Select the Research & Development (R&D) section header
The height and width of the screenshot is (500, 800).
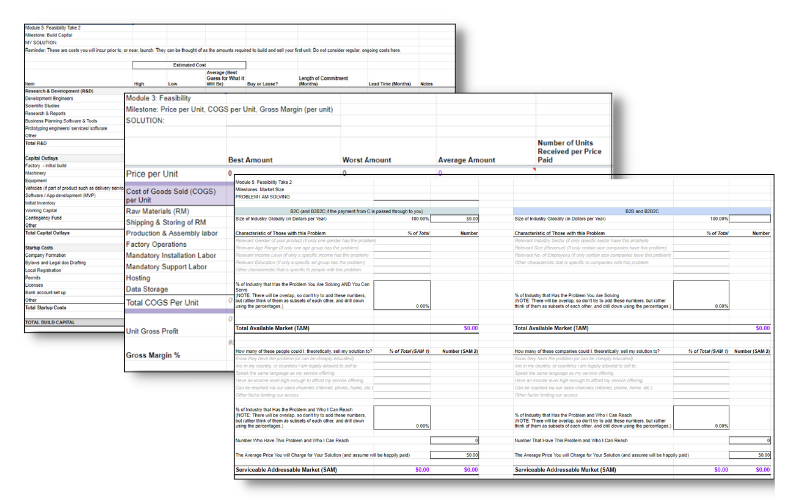click(74, 91)
